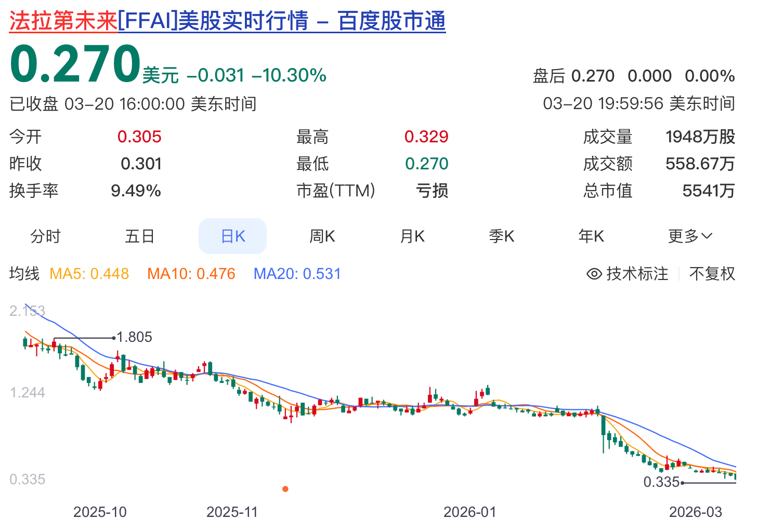
Task: Click the orange event dot on the chart
Action: pyautogui.click(x=285, y=489)
